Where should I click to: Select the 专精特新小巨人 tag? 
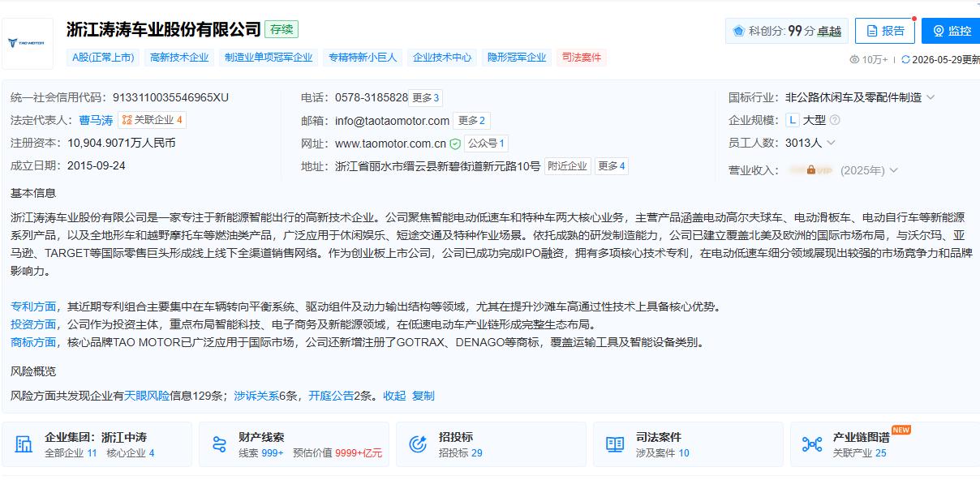coord(363,58)
